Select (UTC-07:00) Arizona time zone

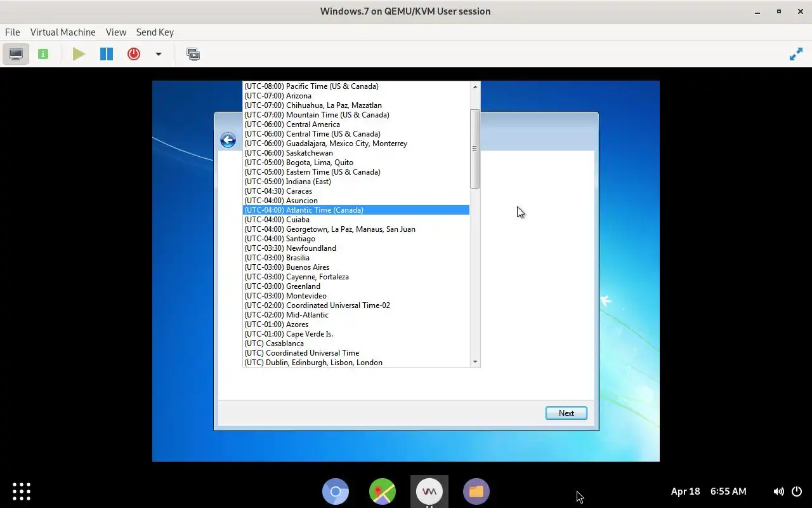pyautogui.click(x=356, y=95)
